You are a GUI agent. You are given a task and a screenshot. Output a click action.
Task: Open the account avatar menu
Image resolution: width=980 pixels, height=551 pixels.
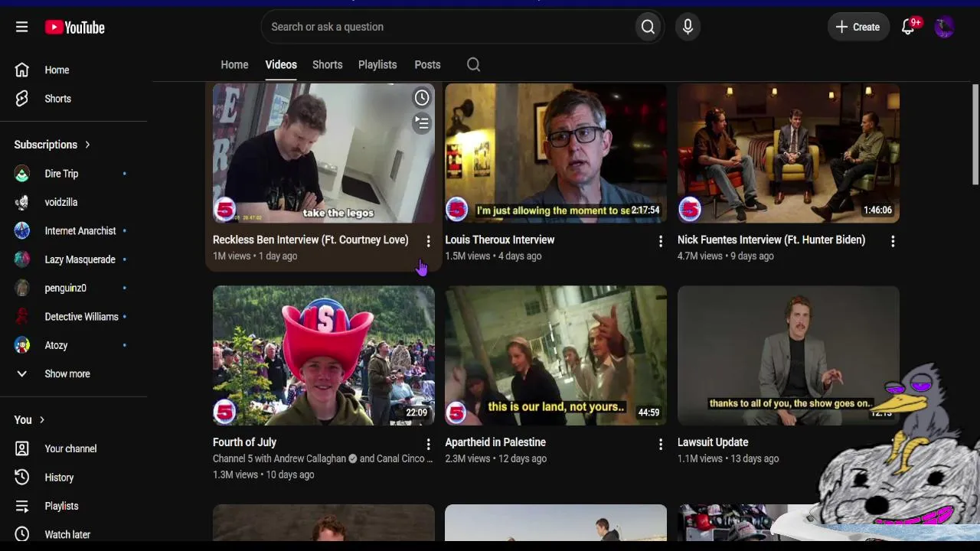944,27
